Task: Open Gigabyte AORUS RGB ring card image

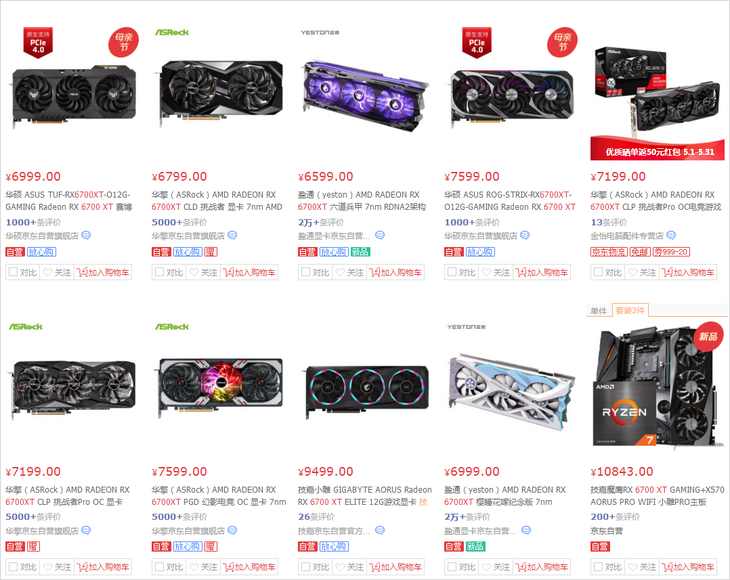Action: pyautogui.click(x=367, y=390)
